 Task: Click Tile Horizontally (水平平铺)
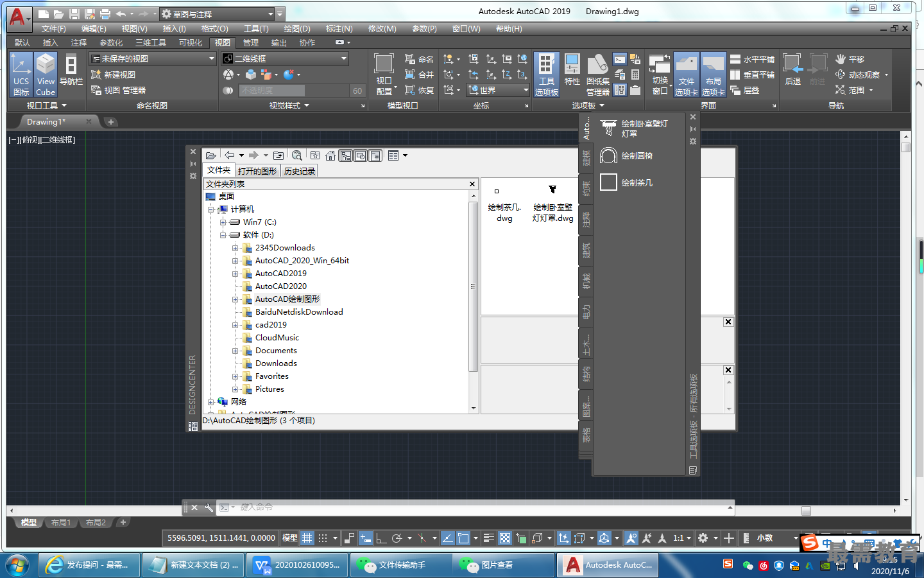(752, 59)
